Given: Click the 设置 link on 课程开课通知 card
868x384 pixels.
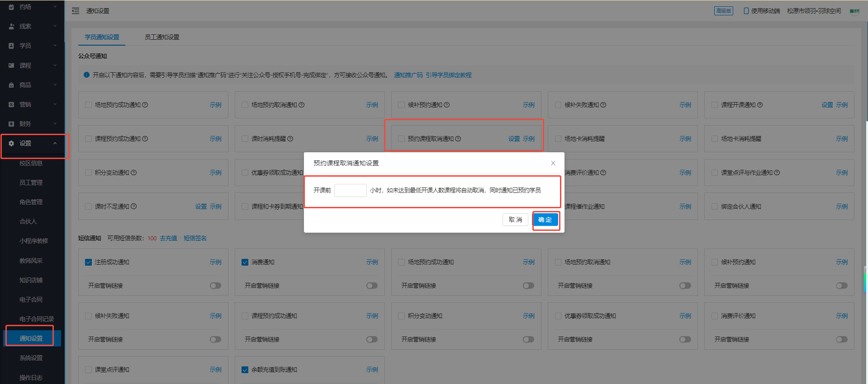Looking at the screenshot, I should point(827,105).
